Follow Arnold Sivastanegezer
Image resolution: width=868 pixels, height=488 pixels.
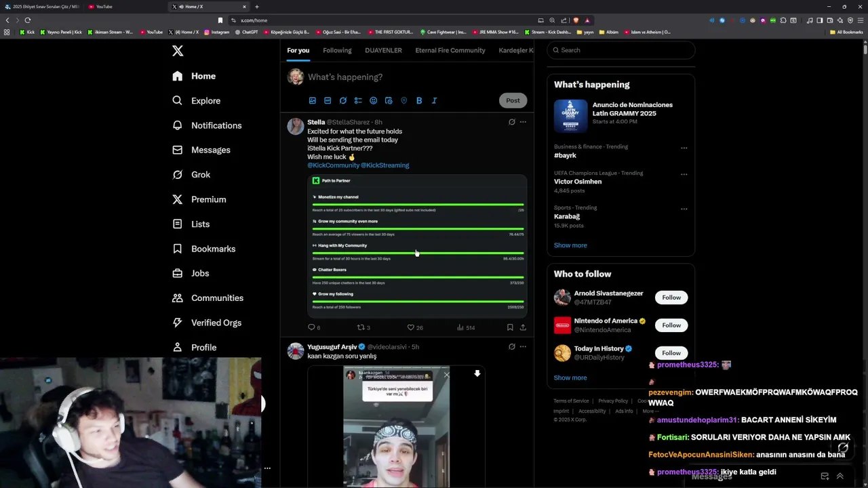coord(671,298)
